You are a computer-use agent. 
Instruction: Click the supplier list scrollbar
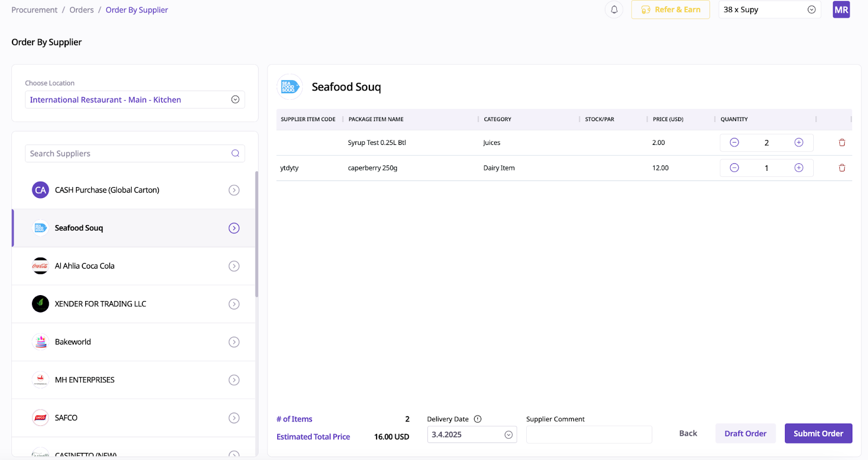coord(257,234)
